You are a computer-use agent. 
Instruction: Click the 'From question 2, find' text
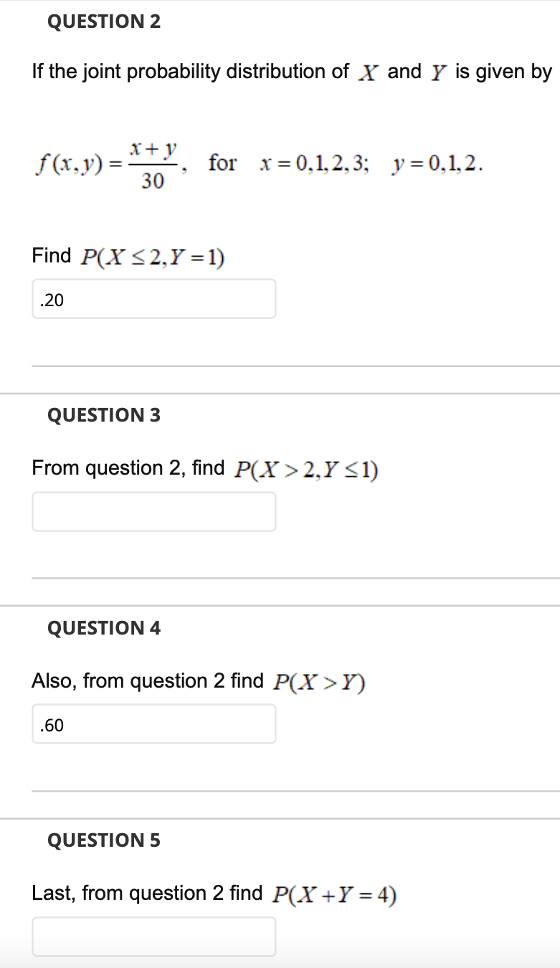point(128,468)
